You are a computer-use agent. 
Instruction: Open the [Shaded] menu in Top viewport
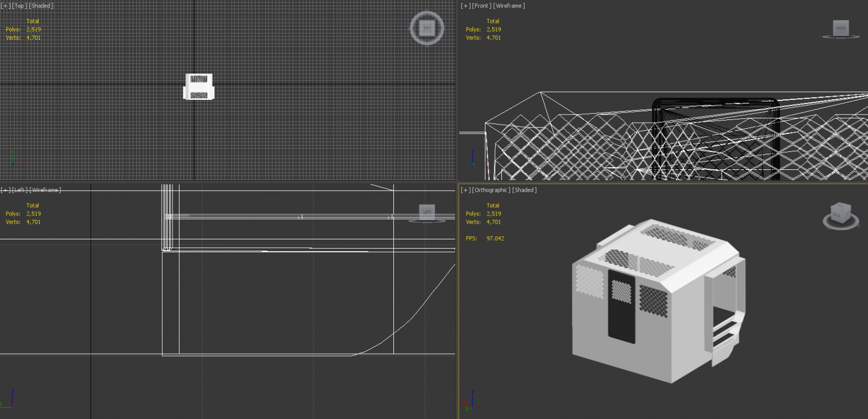coord(41,6)
